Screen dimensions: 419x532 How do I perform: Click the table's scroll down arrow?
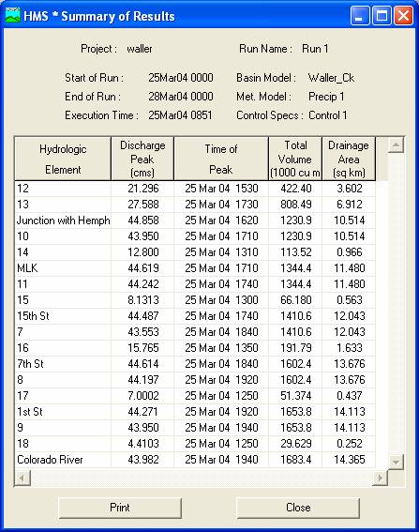396,462
